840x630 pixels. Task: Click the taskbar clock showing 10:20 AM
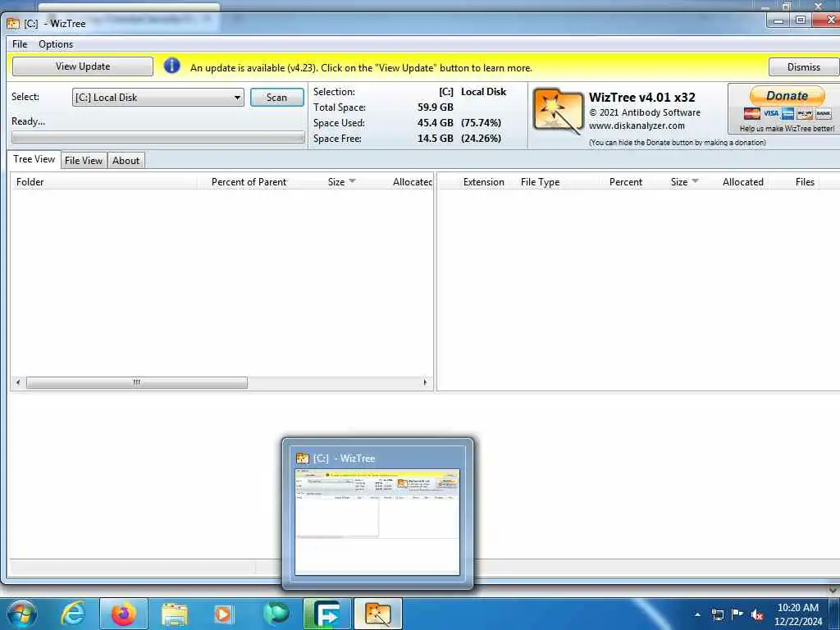pyautogui.click(x=797, y=614)
